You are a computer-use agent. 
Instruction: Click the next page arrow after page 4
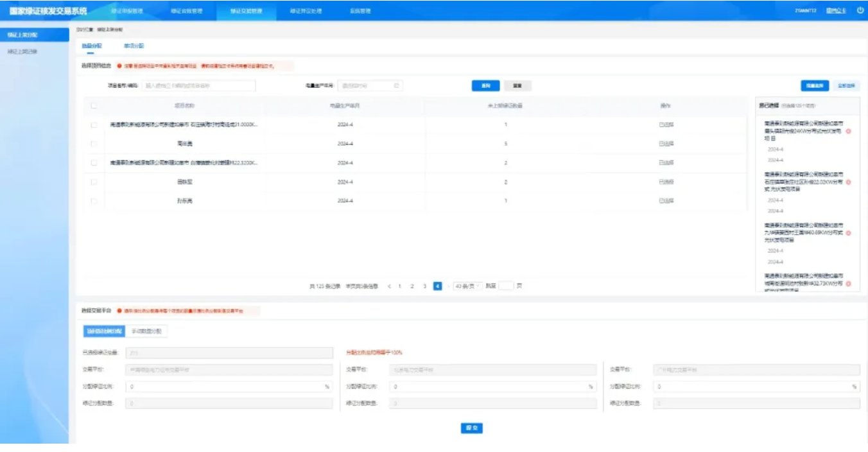point(447,286)
